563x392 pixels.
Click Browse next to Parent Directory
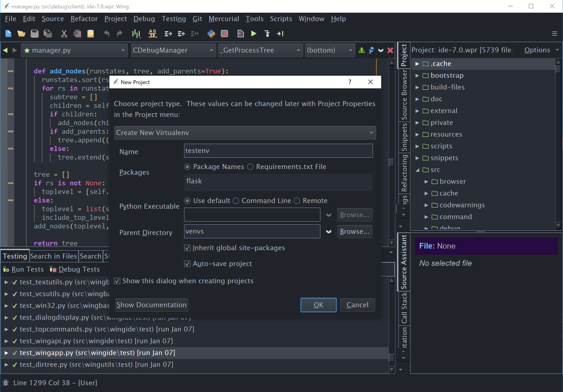click(355, 232)
